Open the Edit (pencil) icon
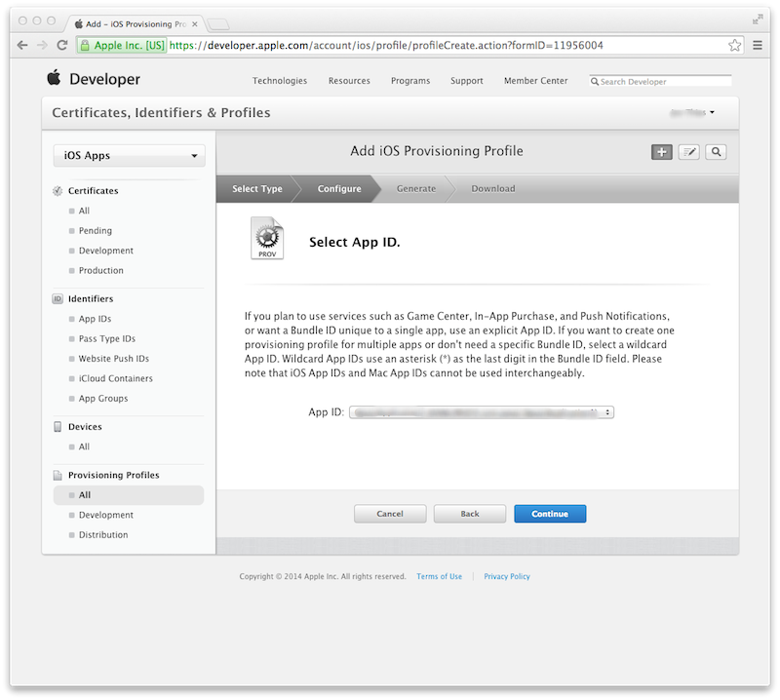Screen dimensions: 780x700 click(688, 151)
